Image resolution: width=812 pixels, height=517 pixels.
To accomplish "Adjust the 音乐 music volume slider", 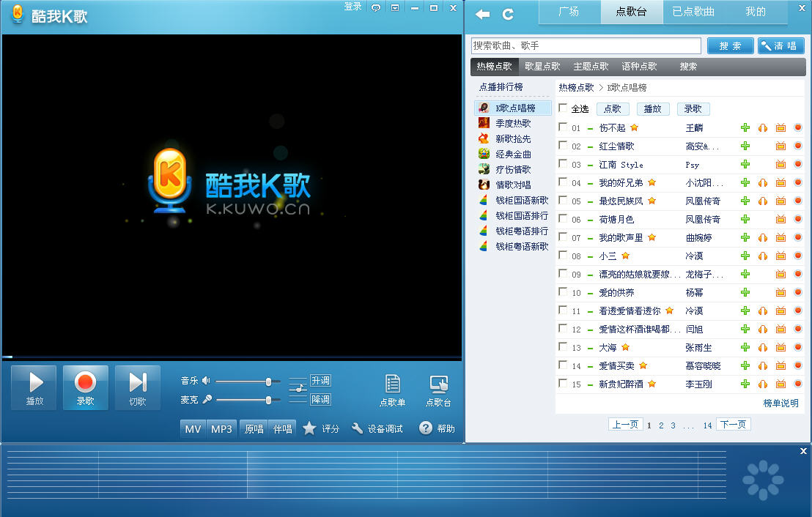I will (x=268, y=382).
